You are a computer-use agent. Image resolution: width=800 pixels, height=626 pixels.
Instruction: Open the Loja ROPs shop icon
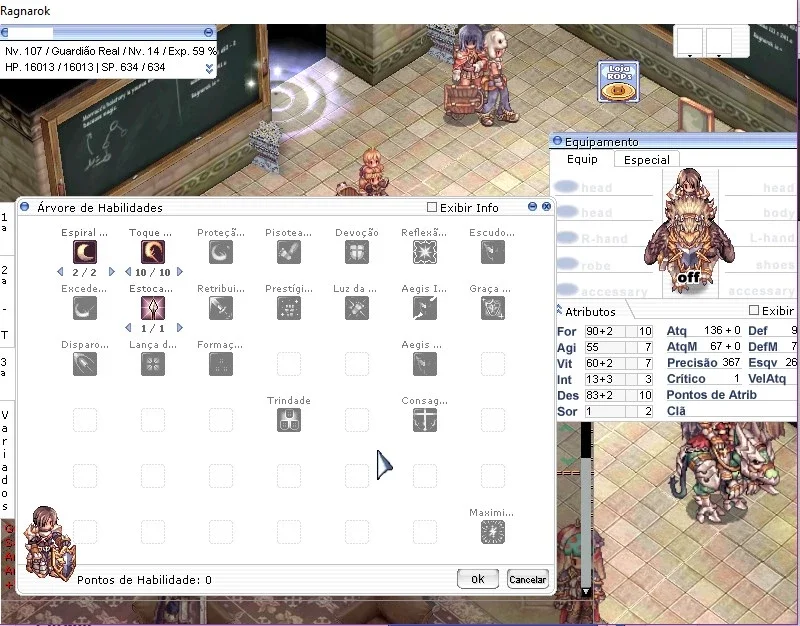(618, 82)
